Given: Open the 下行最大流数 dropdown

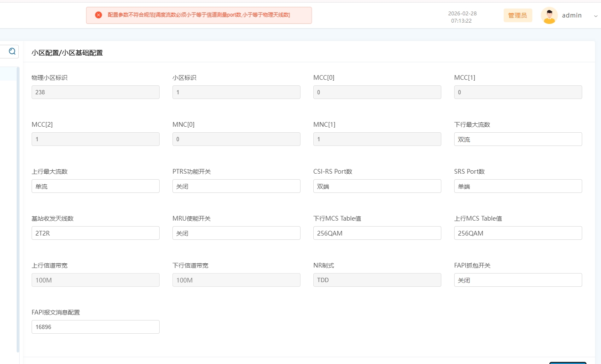Looking at the screenshot, I should [x=518, y=139].
